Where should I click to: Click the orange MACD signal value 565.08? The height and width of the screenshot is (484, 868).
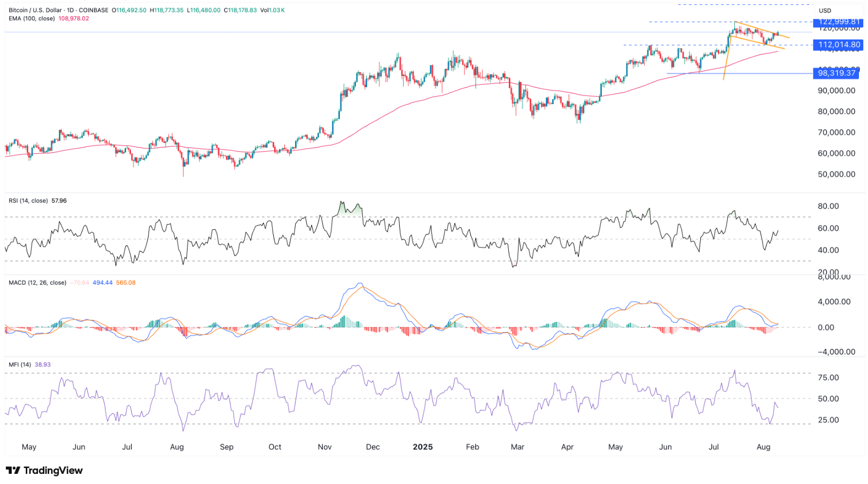point(126,283)
